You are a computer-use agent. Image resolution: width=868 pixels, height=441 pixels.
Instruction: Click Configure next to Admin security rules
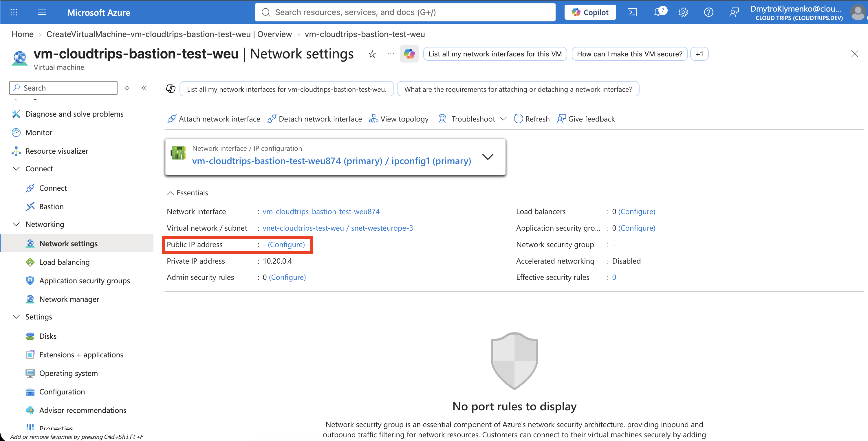coord(287,277)
